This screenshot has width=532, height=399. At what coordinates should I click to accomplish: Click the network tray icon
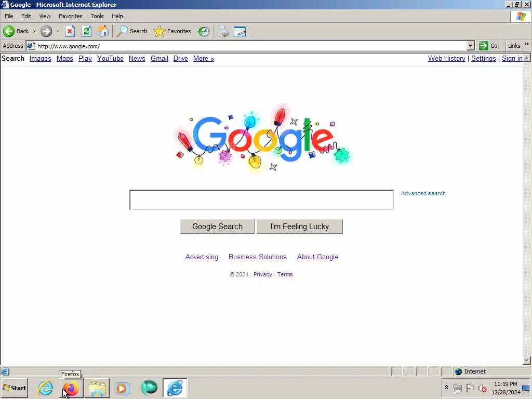[458, 388]
